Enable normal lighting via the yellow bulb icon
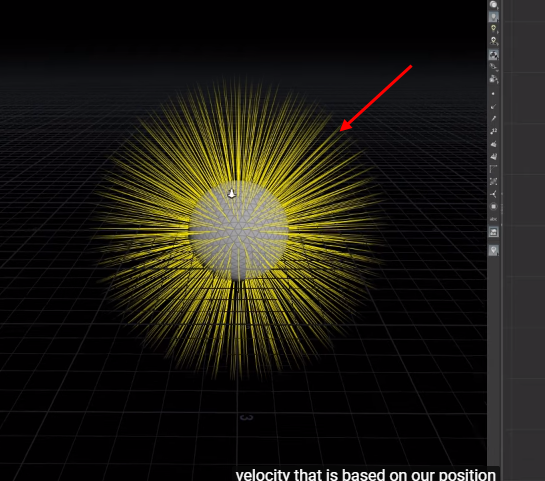This screenshot has height=481, width=545. 494,29
